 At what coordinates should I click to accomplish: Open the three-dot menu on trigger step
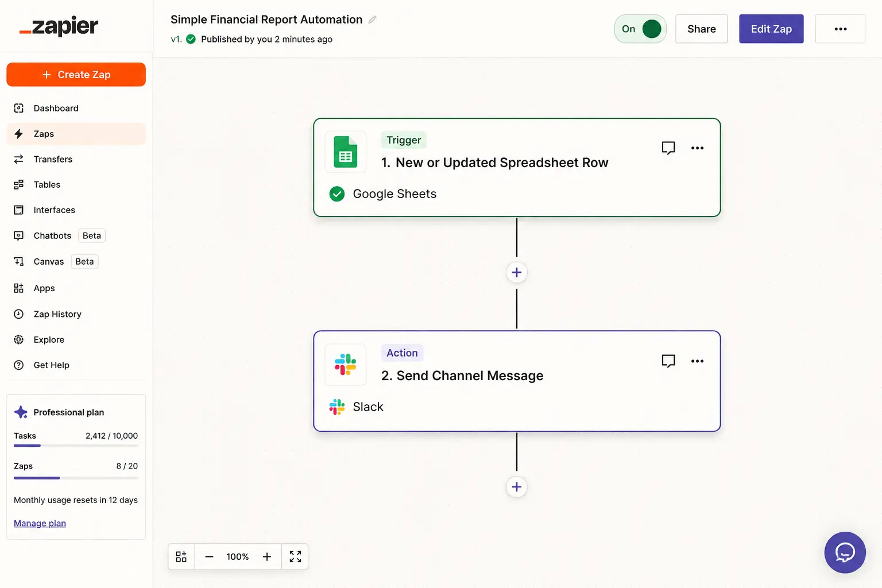[697, 148]
